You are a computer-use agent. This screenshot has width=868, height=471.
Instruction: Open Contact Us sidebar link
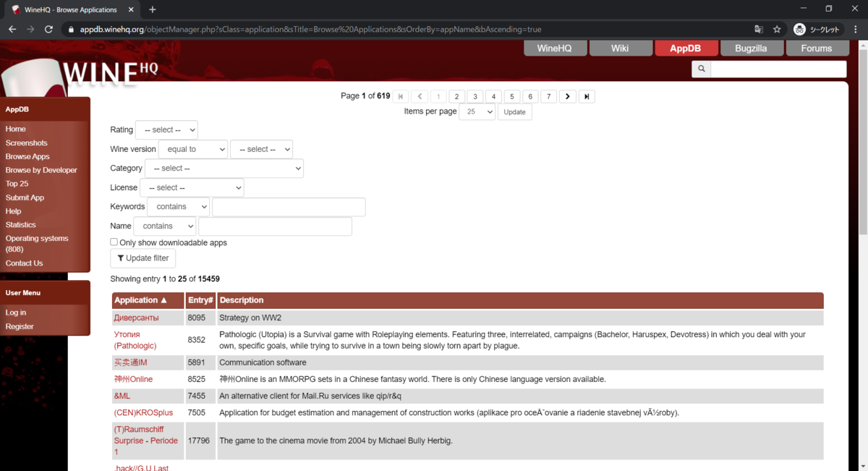pyautogui.click(x=25, y=263)
